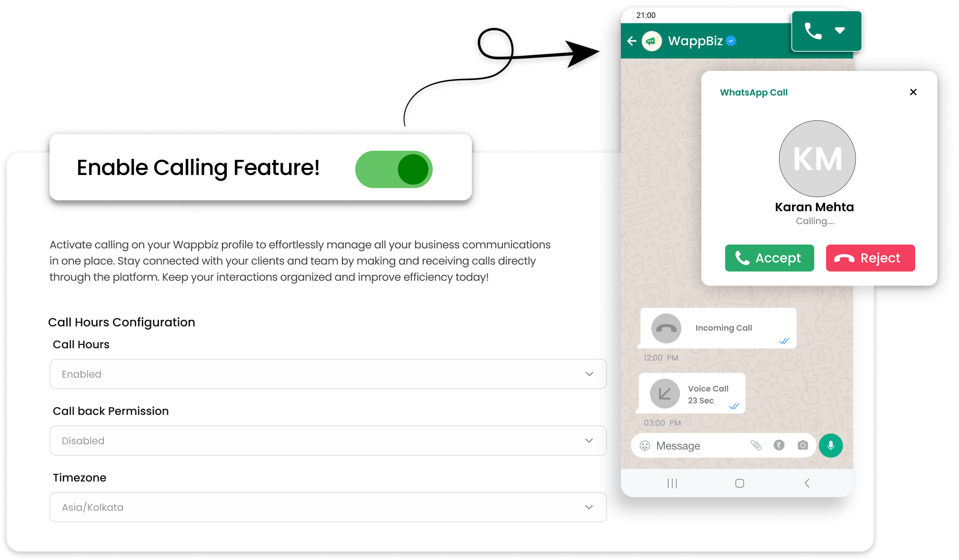
Task: Open the Call Hours dropdown
Action: tap(328, 374)
